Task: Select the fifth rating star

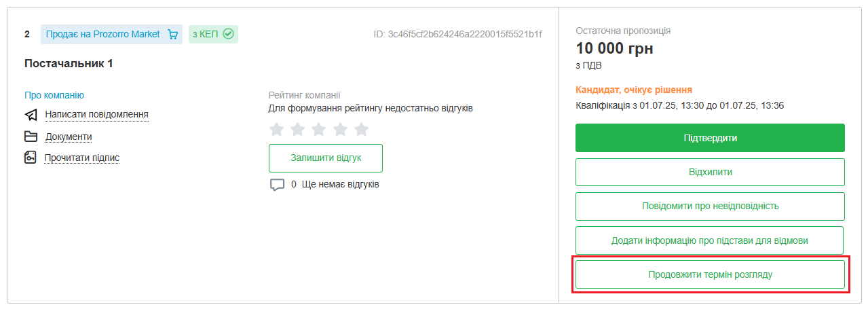Action: pyautogui.click(x=362, y=129)
